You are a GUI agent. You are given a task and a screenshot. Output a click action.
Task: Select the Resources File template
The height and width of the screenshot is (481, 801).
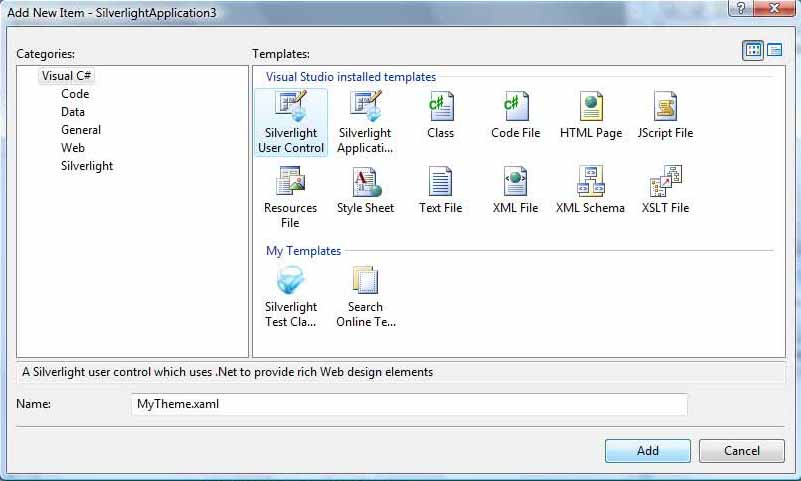[x=290, y=197]
